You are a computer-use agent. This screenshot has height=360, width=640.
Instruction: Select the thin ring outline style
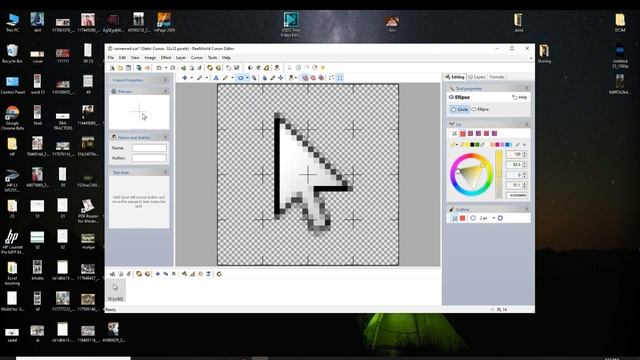click(x=473, y=218)
